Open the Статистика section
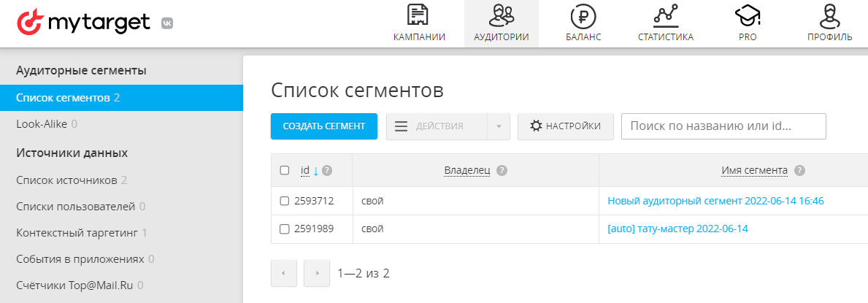868x303 pixels. coord(665,24)
